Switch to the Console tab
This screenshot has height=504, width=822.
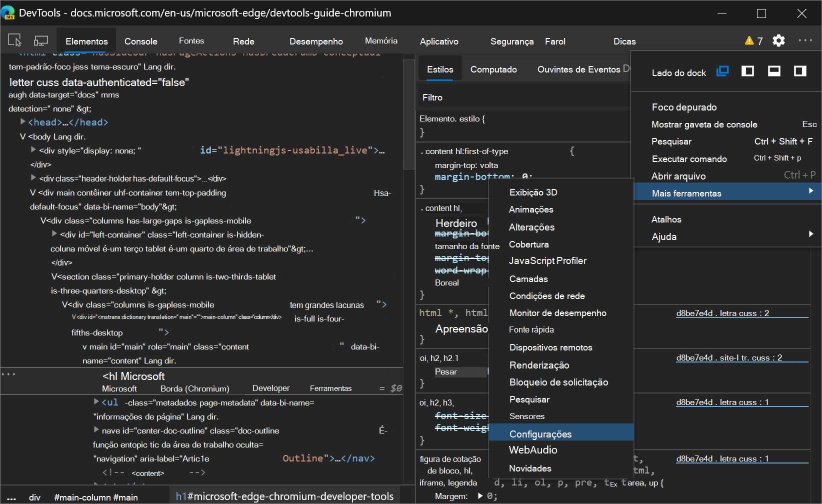(141, 41)
